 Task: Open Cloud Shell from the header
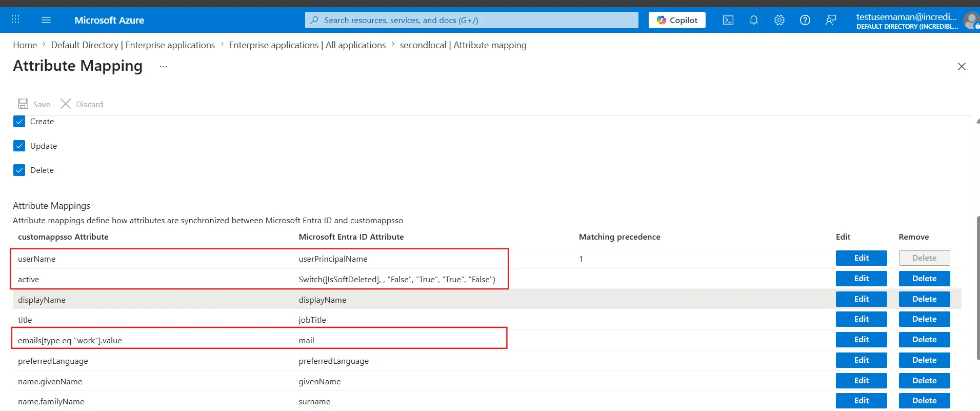pos(728,20)
